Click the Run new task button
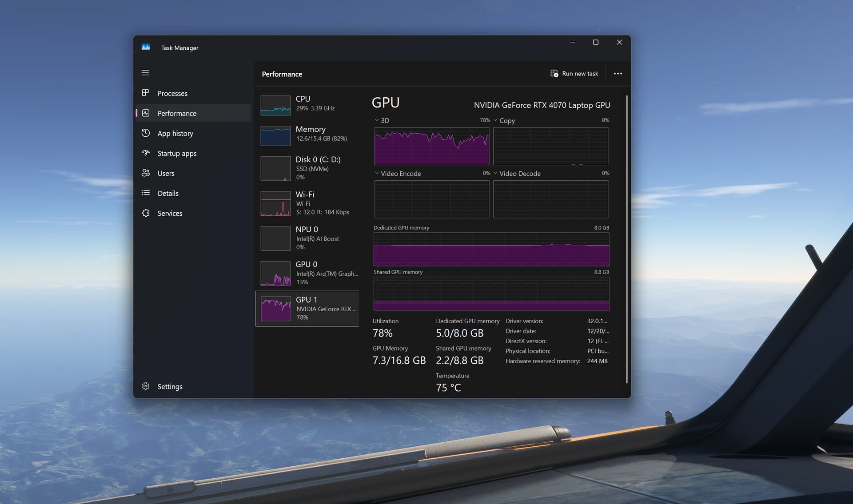Image resolution: width=853 pixels, height=504 pixels. (x=574, y=73)
